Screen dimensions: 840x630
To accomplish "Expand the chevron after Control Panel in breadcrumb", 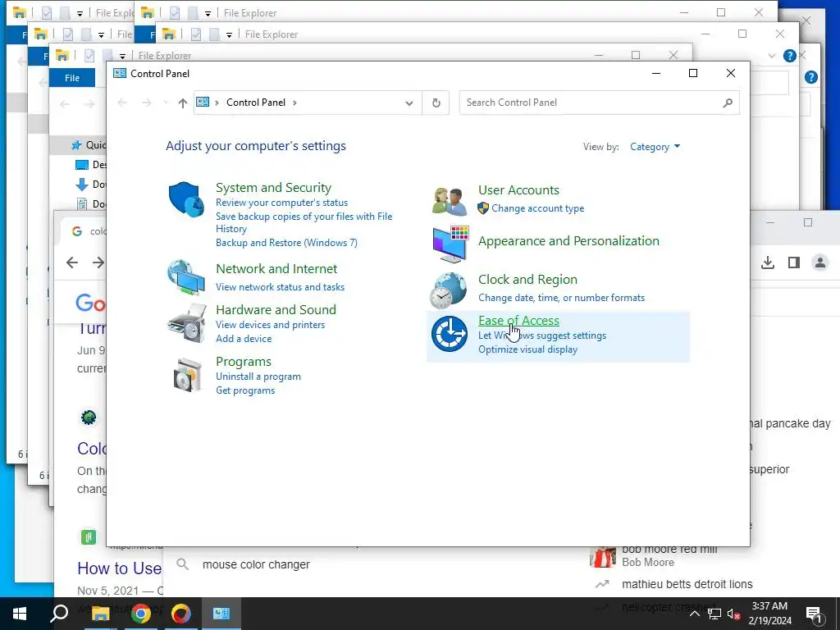I will tap(294, 103).
